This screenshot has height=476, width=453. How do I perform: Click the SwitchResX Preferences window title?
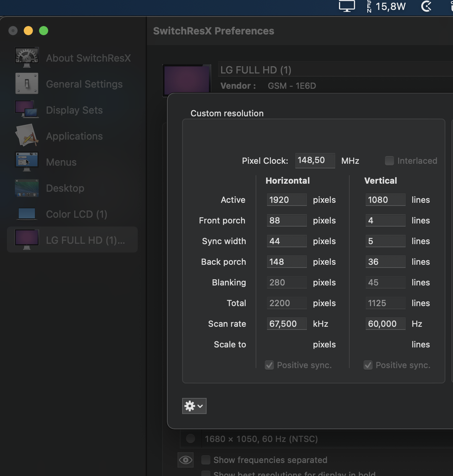213,31
